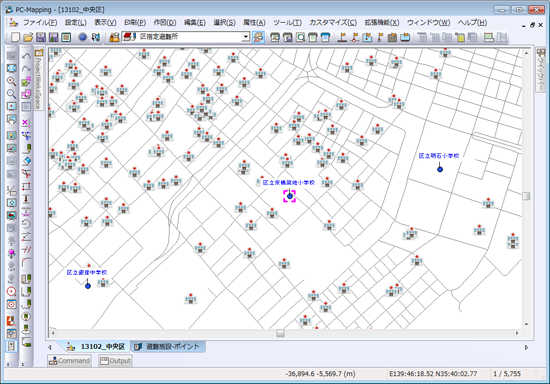Open the 区指定避難所 layer dropdown arrow

point(246,37)
